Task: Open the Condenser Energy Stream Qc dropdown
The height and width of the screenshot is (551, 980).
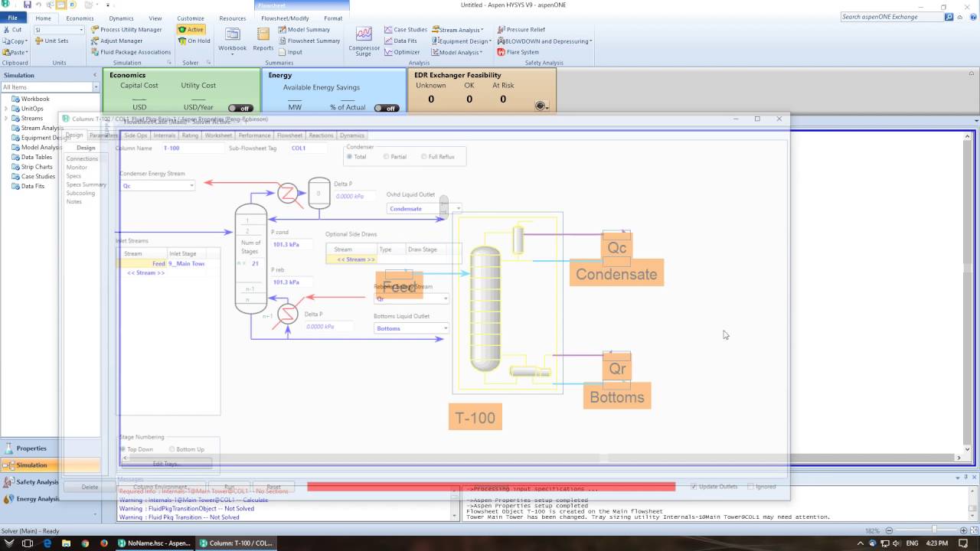Action: click(191, 186)
